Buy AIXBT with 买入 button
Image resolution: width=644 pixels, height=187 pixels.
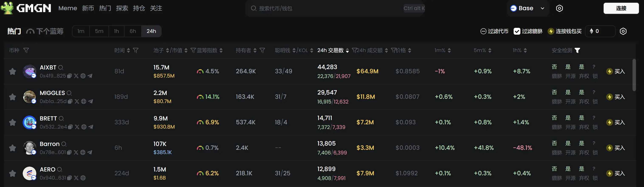click(616, 71)
